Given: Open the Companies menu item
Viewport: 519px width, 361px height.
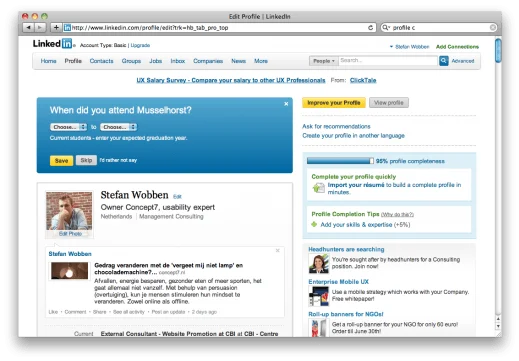Looking at the screenshot, I should click(208, 61).
